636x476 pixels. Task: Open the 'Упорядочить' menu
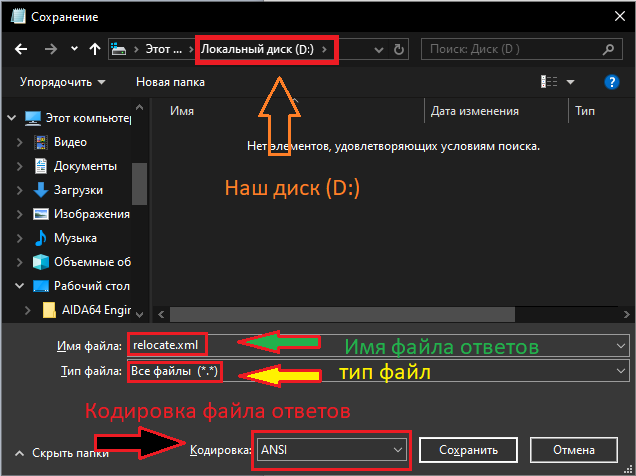(62, 82)
